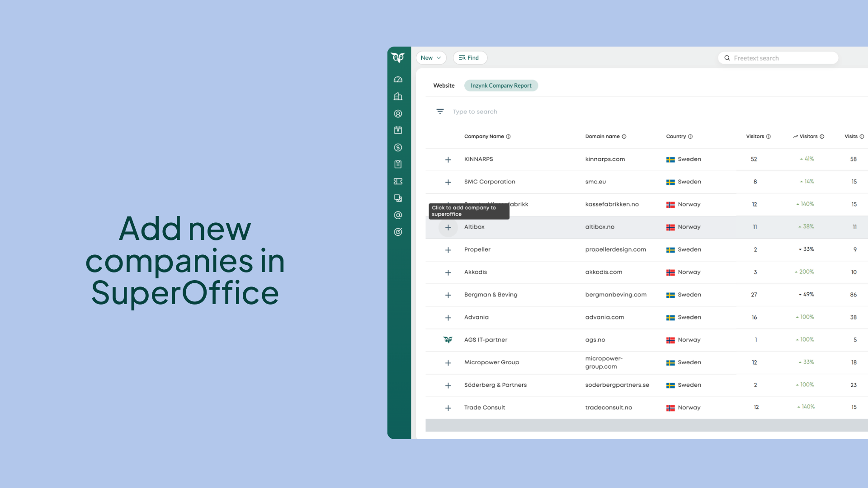Click the tradeconsult.no domain cell
Viewport: 868px width, 488px height.
(x=609, y=408)
